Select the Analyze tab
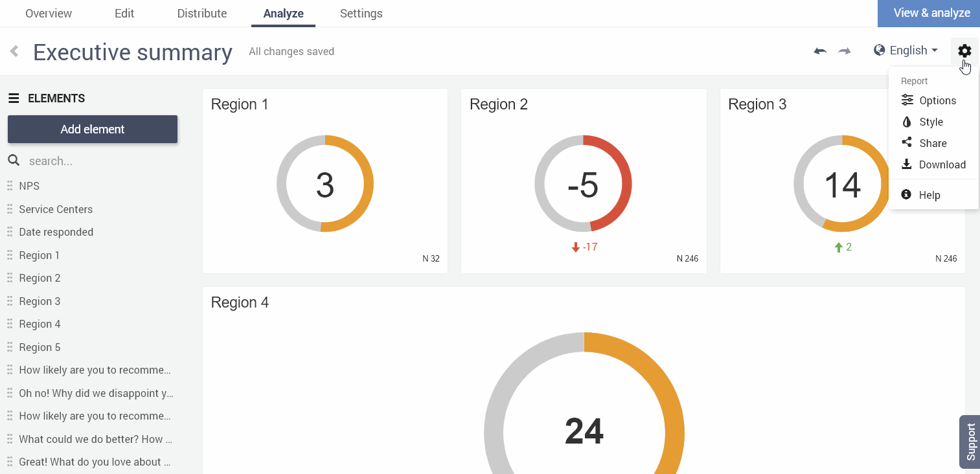Screen dimensions: 980x474 click(x=284, y=14)
